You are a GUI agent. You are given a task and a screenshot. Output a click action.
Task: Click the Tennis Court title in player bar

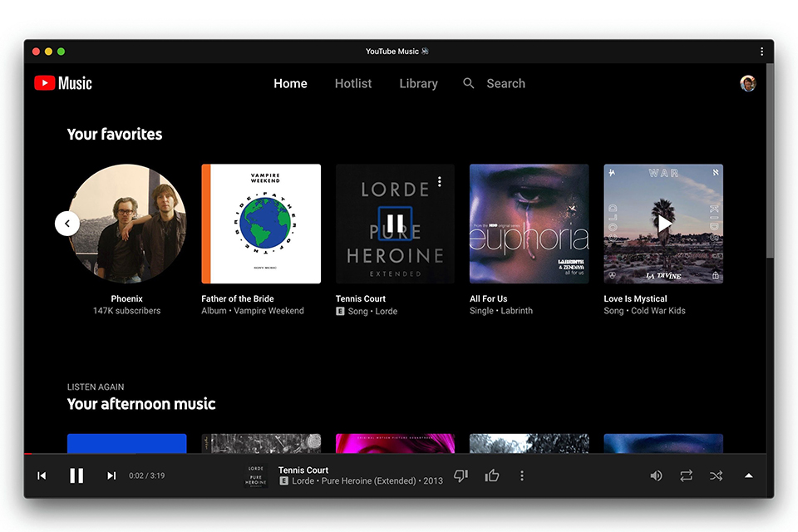303,470
